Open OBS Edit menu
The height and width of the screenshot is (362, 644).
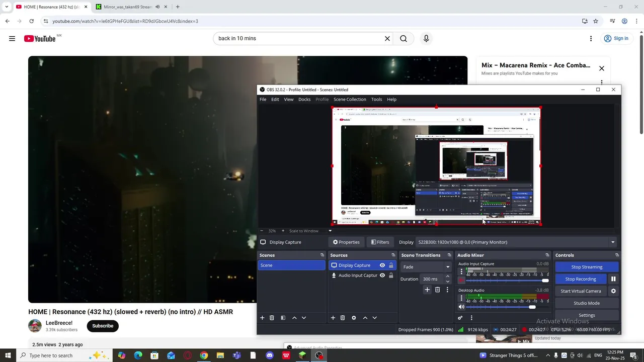(275, 100)
